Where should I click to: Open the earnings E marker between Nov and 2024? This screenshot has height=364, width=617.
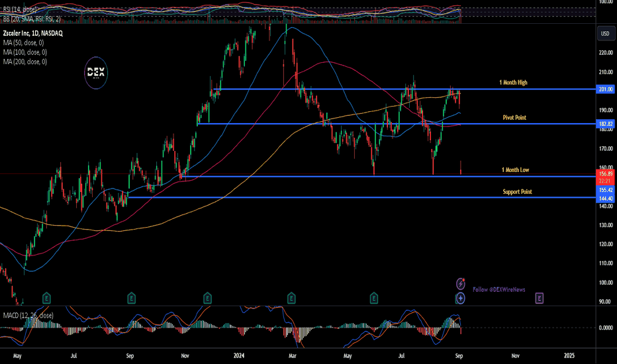(x=207, y=298)
